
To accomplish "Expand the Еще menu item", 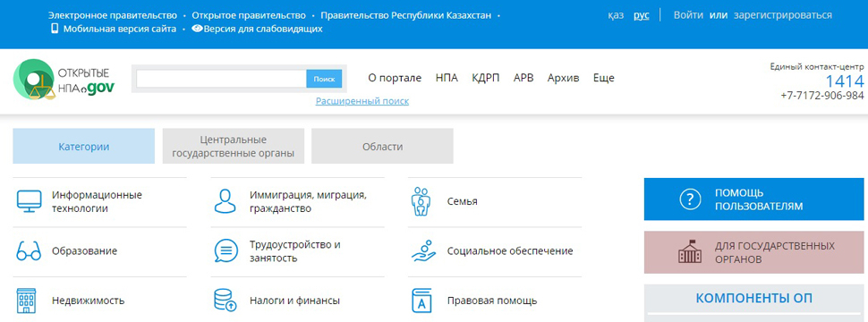I will tap(604, 78).
